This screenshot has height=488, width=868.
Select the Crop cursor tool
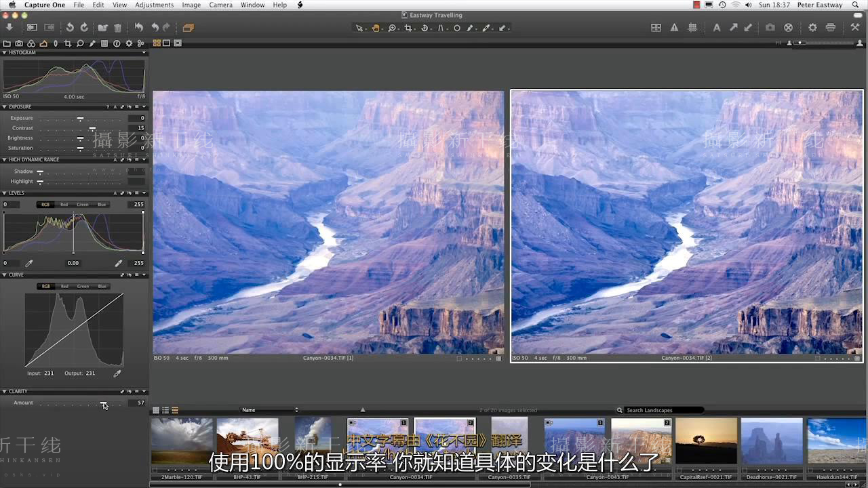coord(408,28)
